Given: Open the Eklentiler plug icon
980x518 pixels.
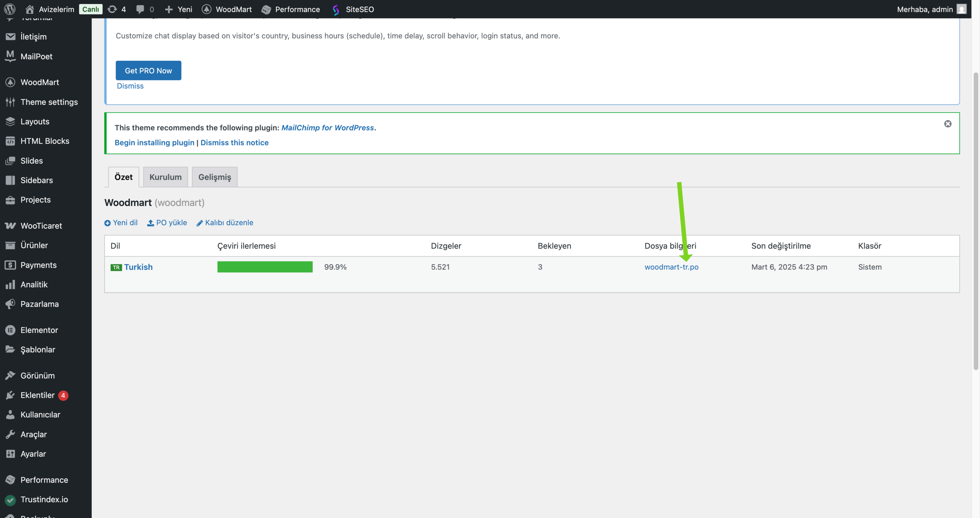Looking at the screenshot, I should pyautogui.click(x=10, y=395).
